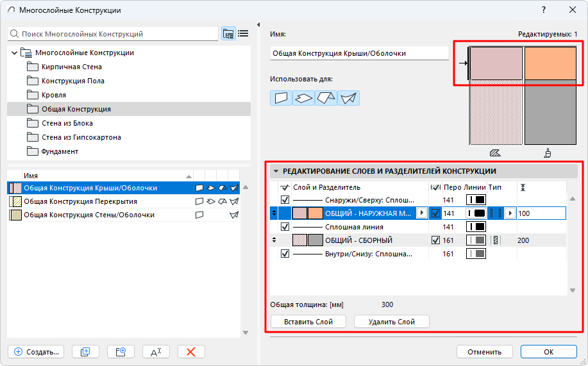Toggle end-line checkbox of ОБЩИЙ - НАРУЖНАЯ layer
This screenshot has height=366, width=588.
[435, 213]
